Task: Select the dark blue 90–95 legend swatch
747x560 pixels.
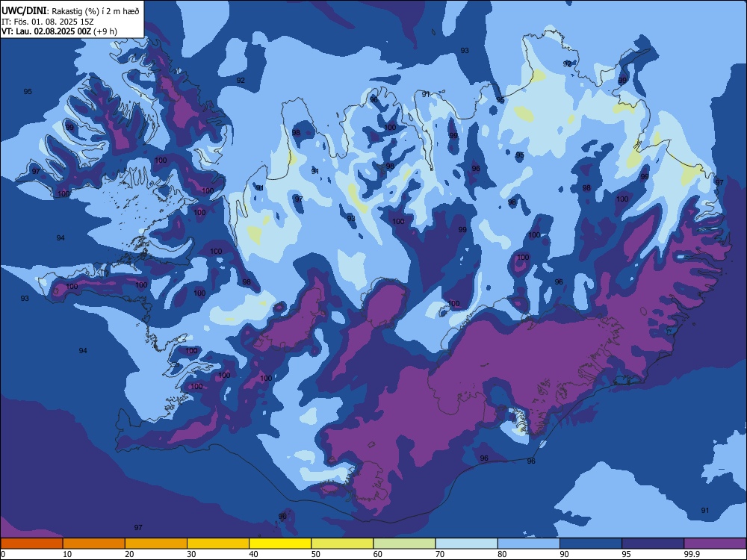Action: tap(591, 544)
